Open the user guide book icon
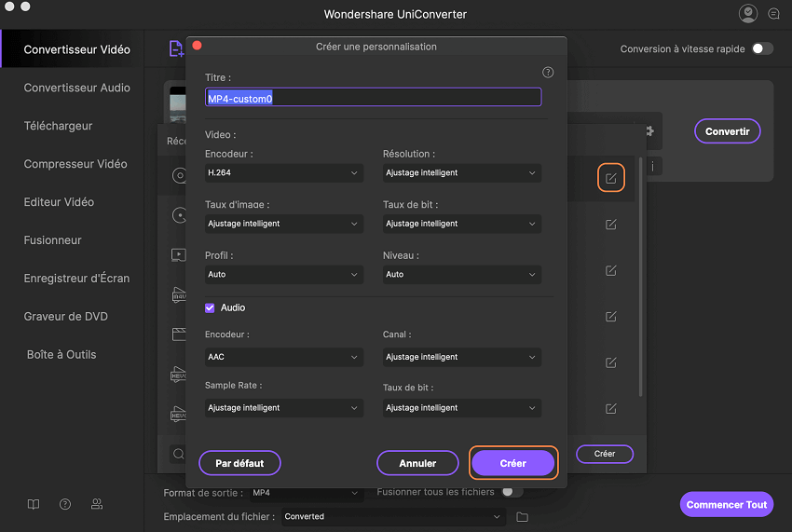 pyautogui.click(x=34, y=505)
